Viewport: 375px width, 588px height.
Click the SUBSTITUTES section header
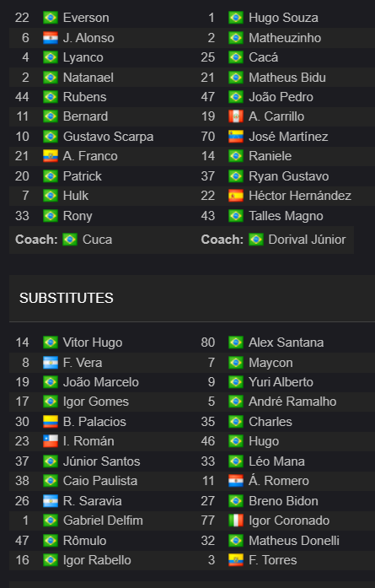(67, 298)
